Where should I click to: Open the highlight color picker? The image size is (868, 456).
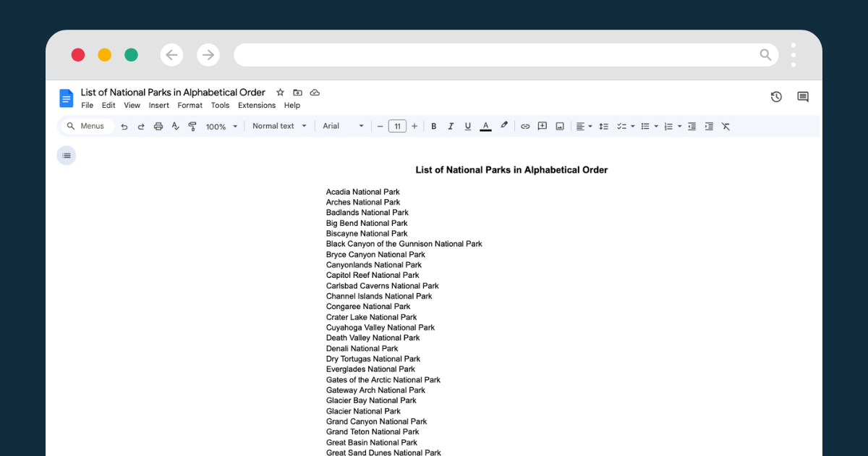[x=504, y=126]
